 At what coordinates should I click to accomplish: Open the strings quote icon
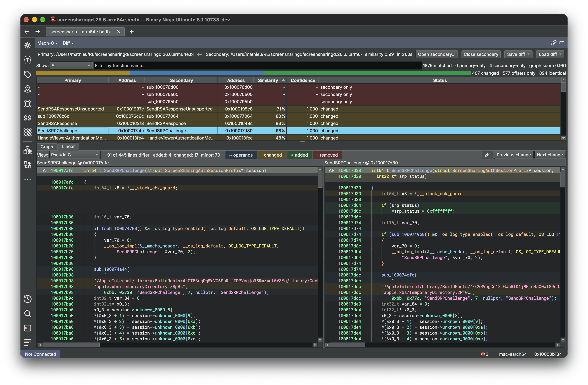tap(27, 118)
